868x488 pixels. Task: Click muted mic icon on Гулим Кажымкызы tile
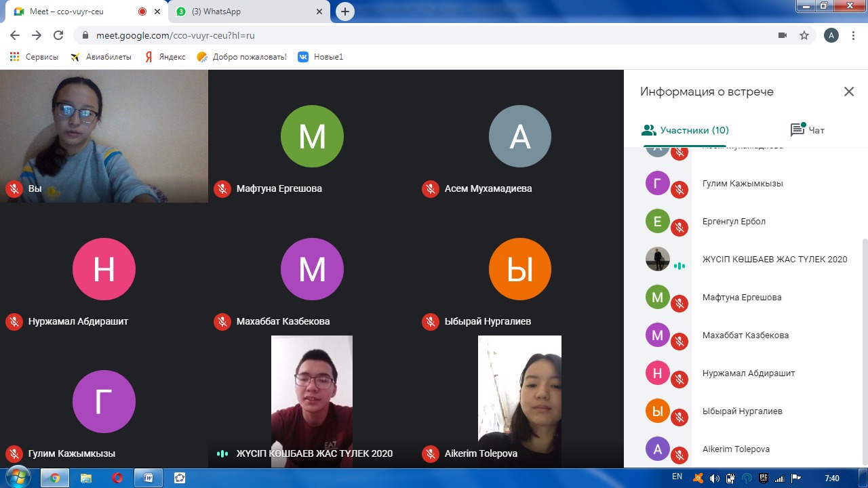(x=14, y=454)
